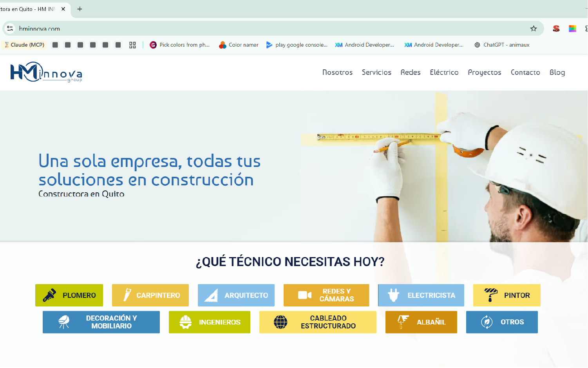Viewport: 588px width, 368px height.
Task: Choose the CABLEADO ESTRUCTURADO button
Action: (x=318, y=322)
